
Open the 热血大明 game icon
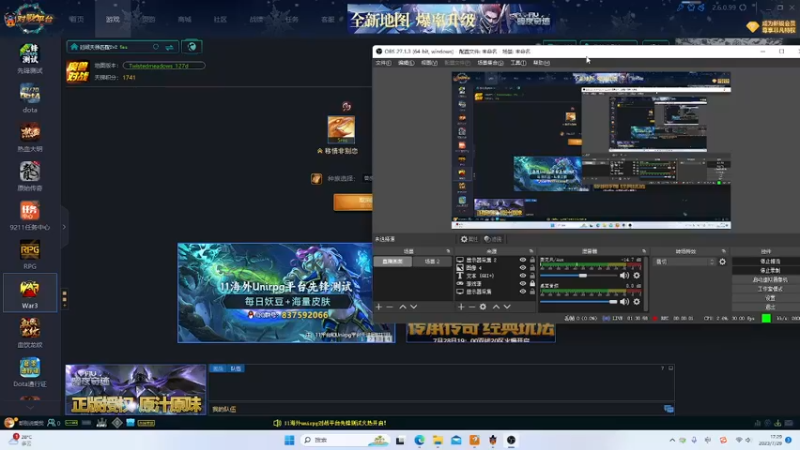(x=30, y=133)
